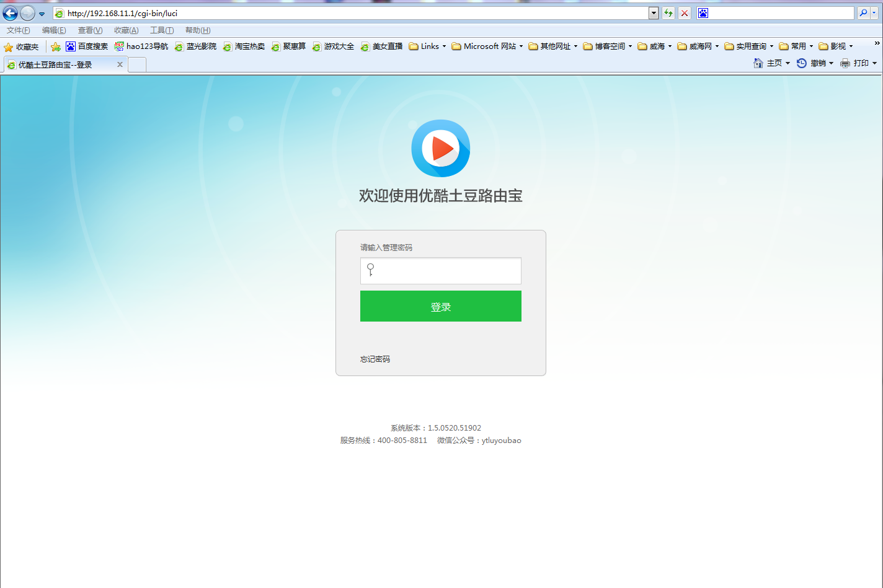Image resolution: width=883 pixels, height=588 pixels.
Task: Click the 主页 home icon
Action: [x=758, y=63]
